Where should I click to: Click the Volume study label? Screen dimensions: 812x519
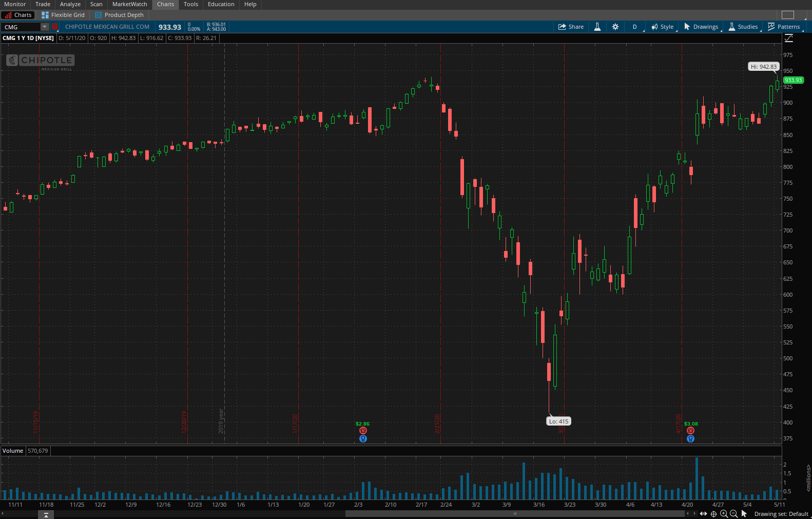[13, 451]
